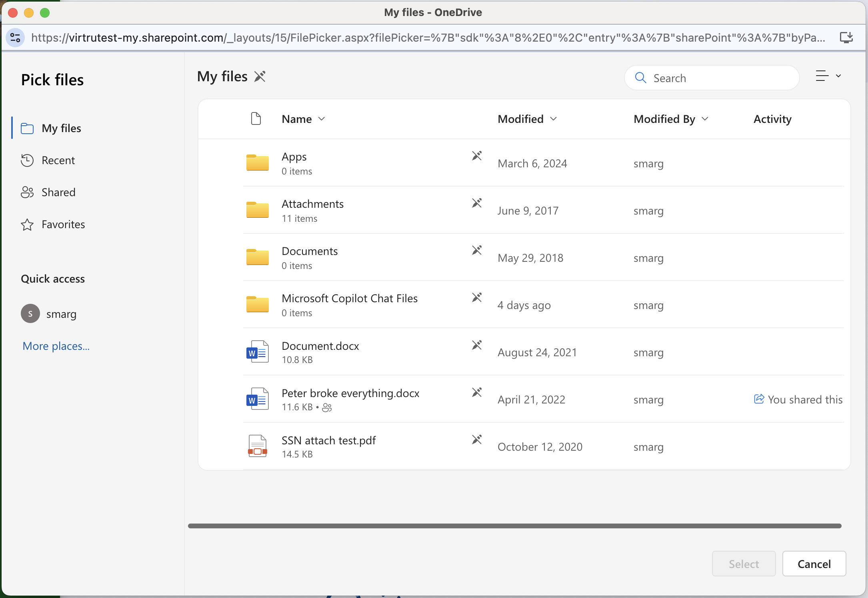Viewport: 868px width, 598px height.
Task: Click the share icon beside You shared this
Action: point(759,399)
